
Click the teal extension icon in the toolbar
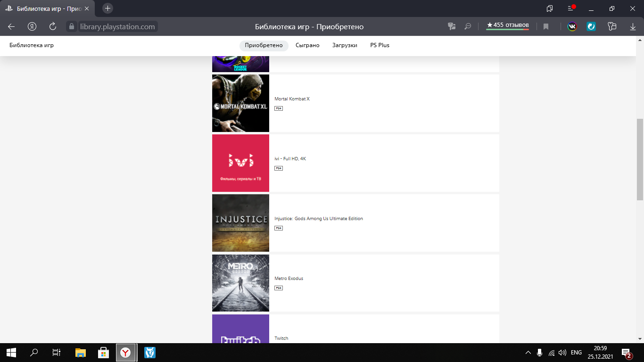coord(591,27)
